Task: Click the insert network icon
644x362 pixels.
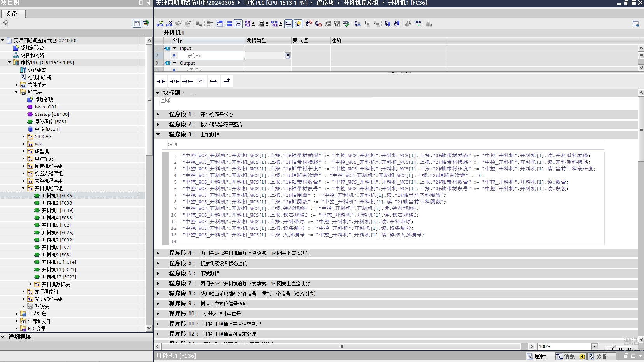Action: [160, 24]
